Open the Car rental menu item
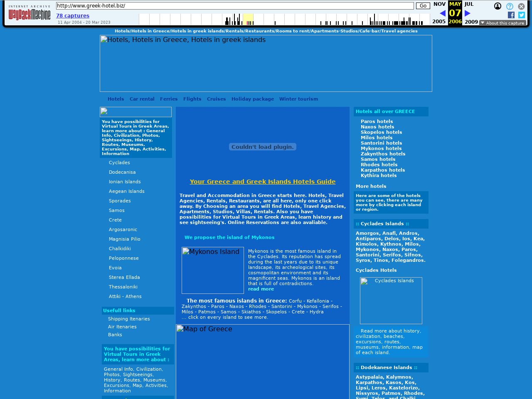 click(x=142, y=99)
